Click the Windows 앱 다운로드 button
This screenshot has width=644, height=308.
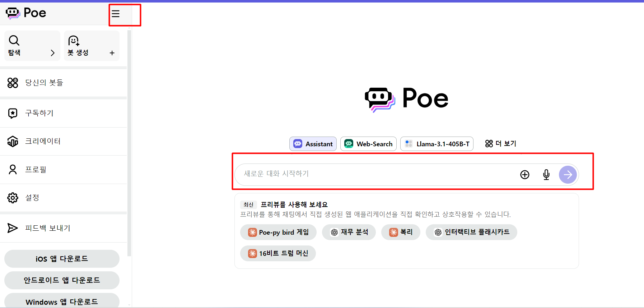(62, 300)
